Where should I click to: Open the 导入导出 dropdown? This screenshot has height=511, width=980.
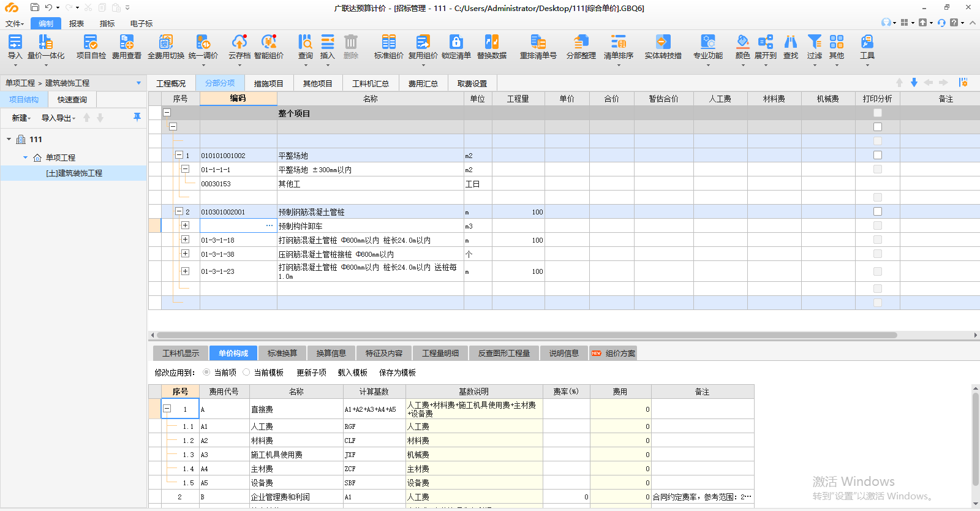(58, 118)
